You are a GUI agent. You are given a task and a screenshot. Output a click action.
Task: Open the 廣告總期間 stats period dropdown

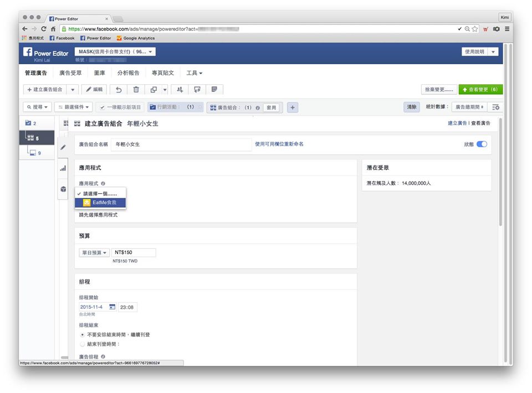(x=469, y=107)
